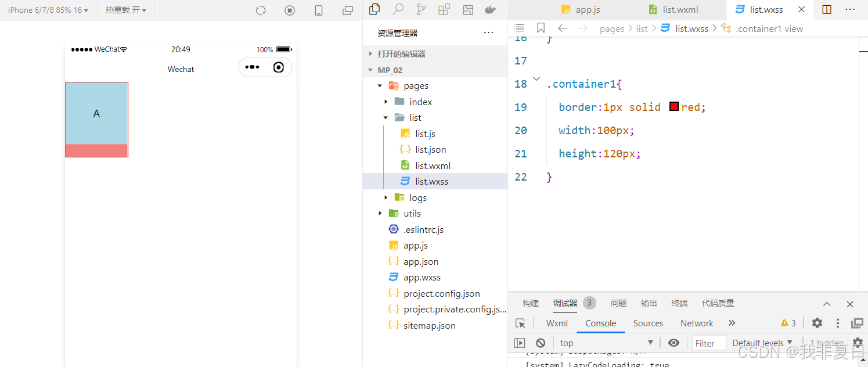Screen dimensions: 868x367
Task: Click the explorer panel ellipsis menu
Action: pos(489,33)
